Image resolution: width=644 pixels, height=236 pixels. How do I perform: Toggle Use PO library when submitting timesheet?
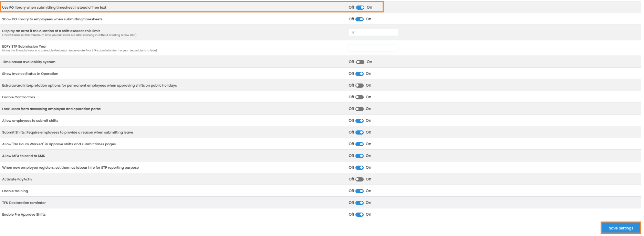coord(360,8)
